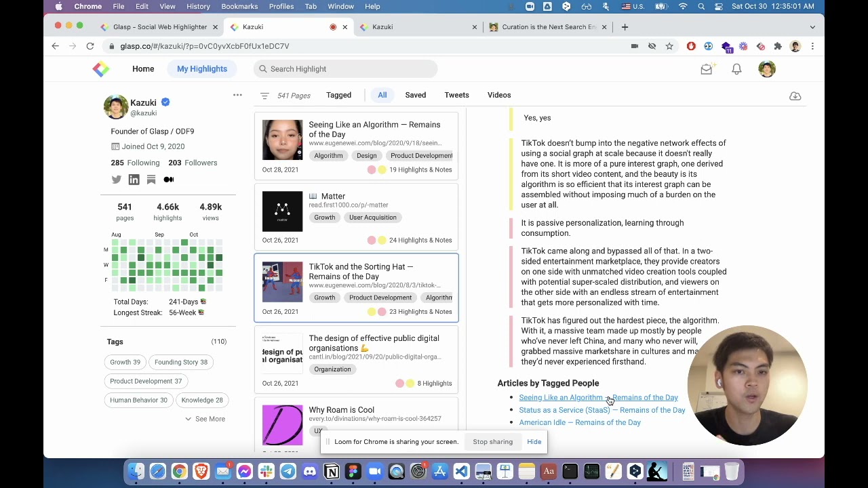Image resolution: width=868 pixels, height=488 pixels.
Task: Click Stop sharing in the Loom bar
Action: tap(492, 442)
